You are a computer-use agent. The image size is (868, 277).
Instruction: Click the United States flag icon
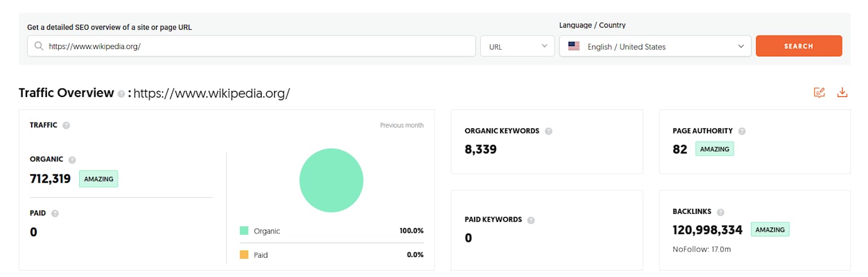(x=574, y=46)
